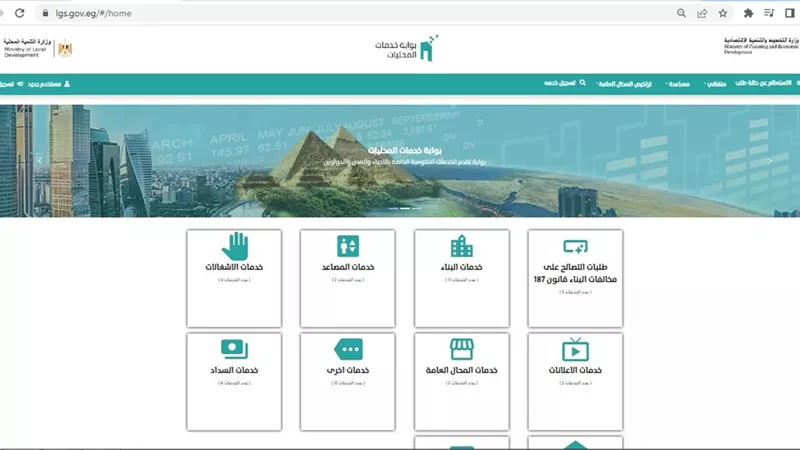800x450 pixels.
Task: Click the pyramids banner image
Action: [x=400, y=161]
